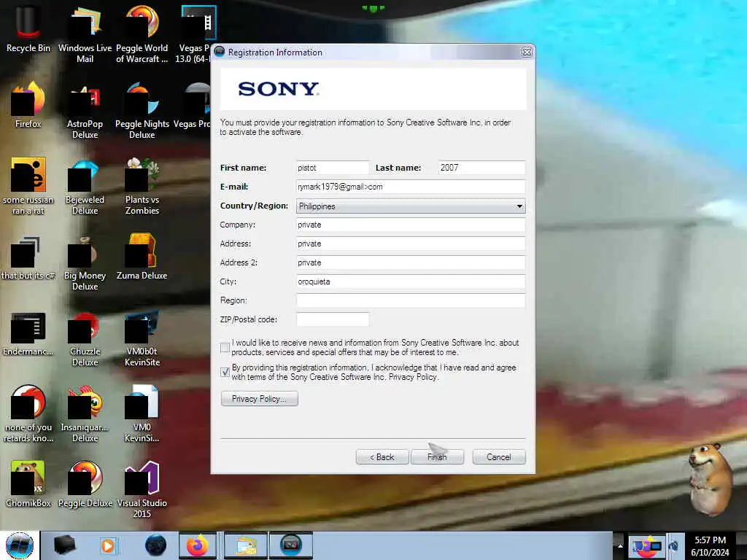The height and width of the screenshot is (560, 747).
Task: Open the media player taskbar icon
Action: [x=108, y=545]
